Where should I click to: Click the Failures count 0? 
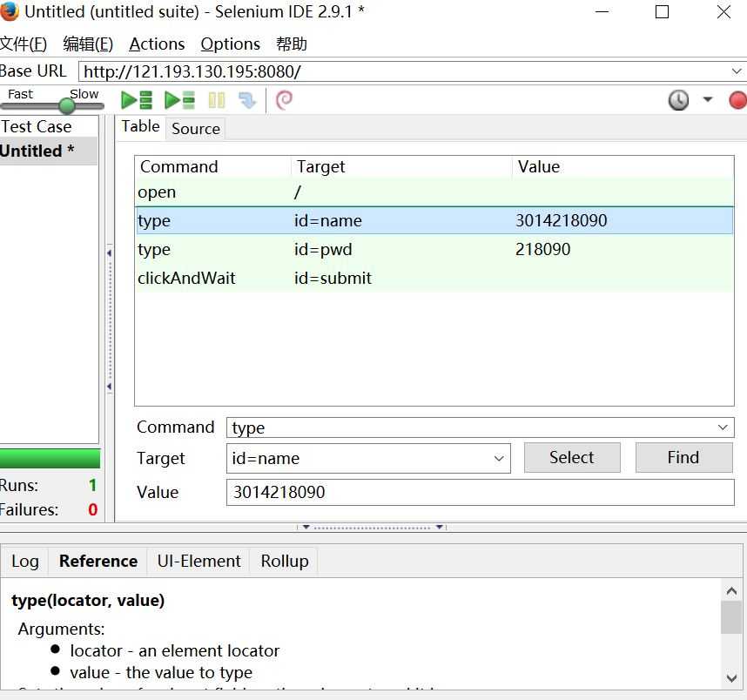(x=92, y=510)
